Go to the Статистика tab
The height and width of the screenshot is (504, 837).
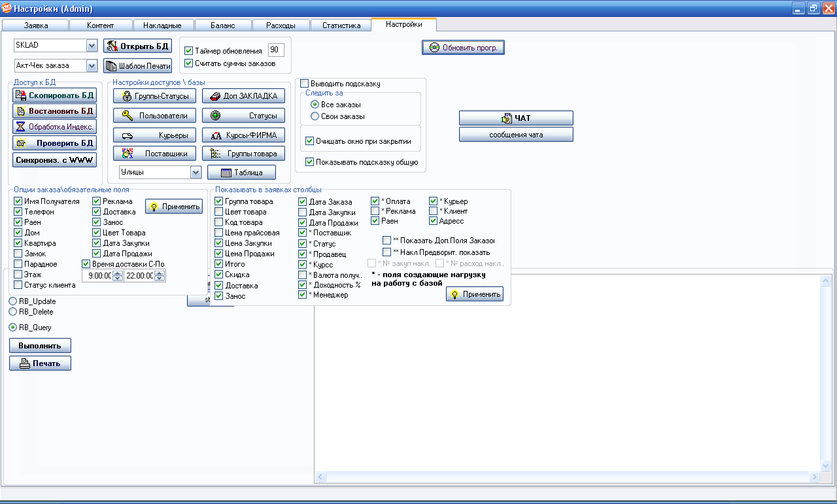click(x=341, y=25)
